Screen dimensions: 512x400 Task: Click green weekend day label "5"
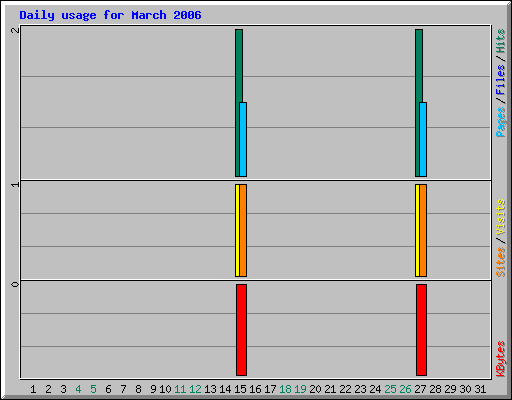[93, 389]
